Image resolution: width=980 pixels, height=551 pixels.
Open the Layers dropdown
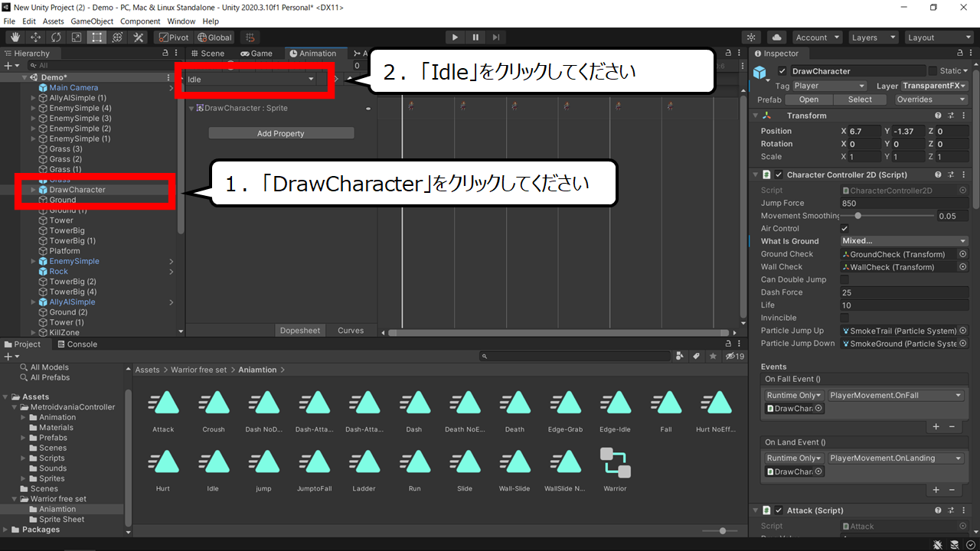873,37
